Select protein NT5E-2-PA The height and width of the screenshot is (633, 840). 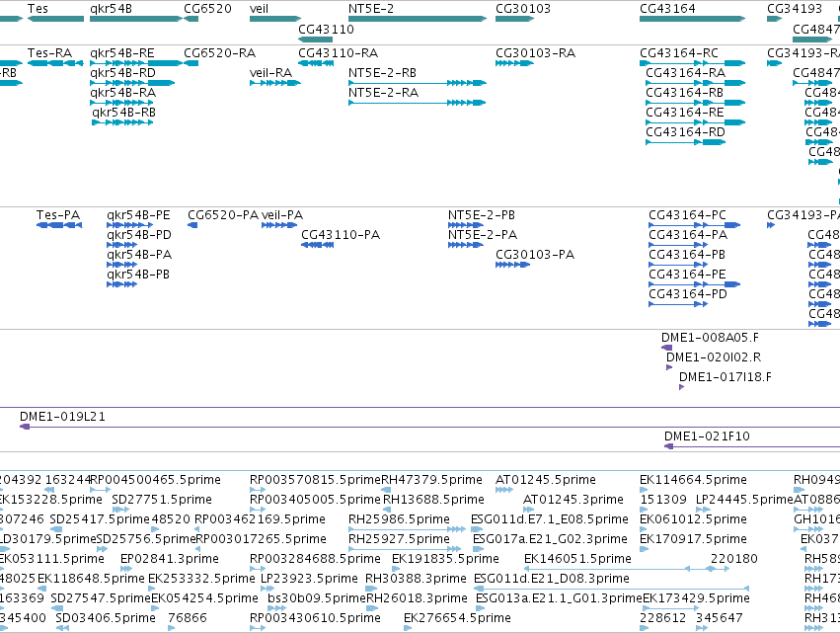pyautogui.click(x=466, y=245)
